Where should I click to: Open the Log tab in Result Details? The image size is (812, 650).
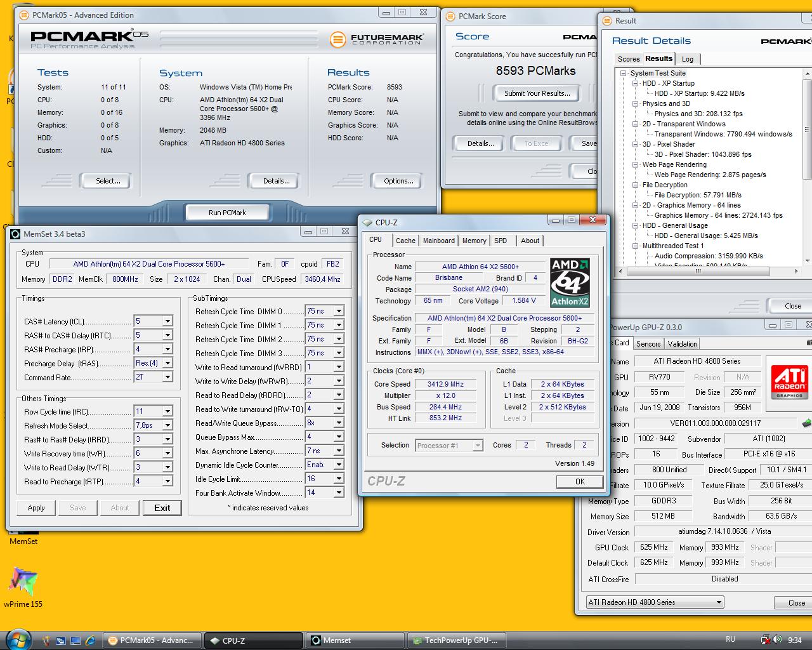(x=688, y=59)
